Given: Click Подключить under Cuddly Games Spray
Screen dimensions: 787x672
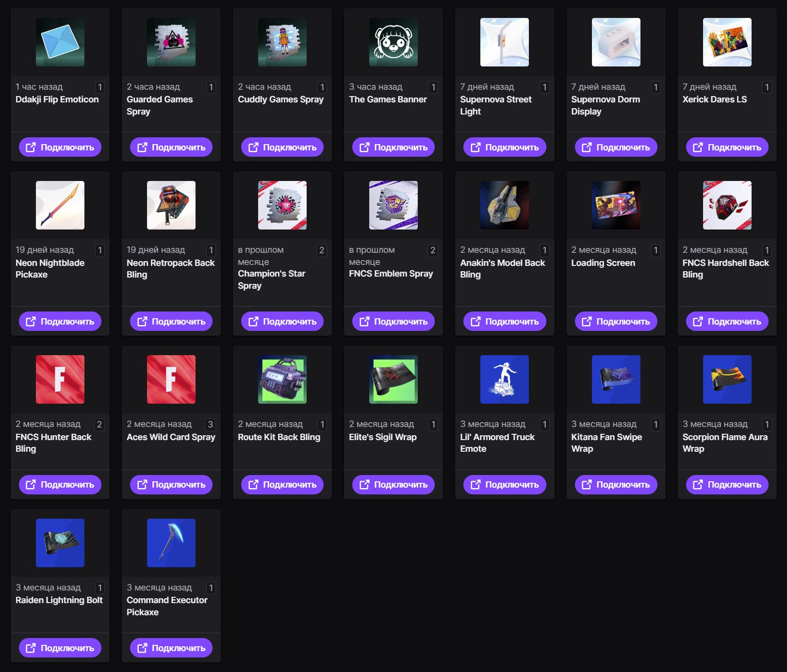Looking at the screenshot, I should 282,147.
